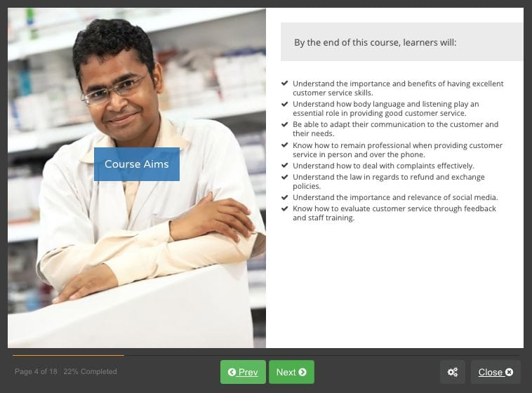Go to the next page
Image resolution: width=532 pixels, height=393 pixels.
pyautogui.click(x=291, y=372)
